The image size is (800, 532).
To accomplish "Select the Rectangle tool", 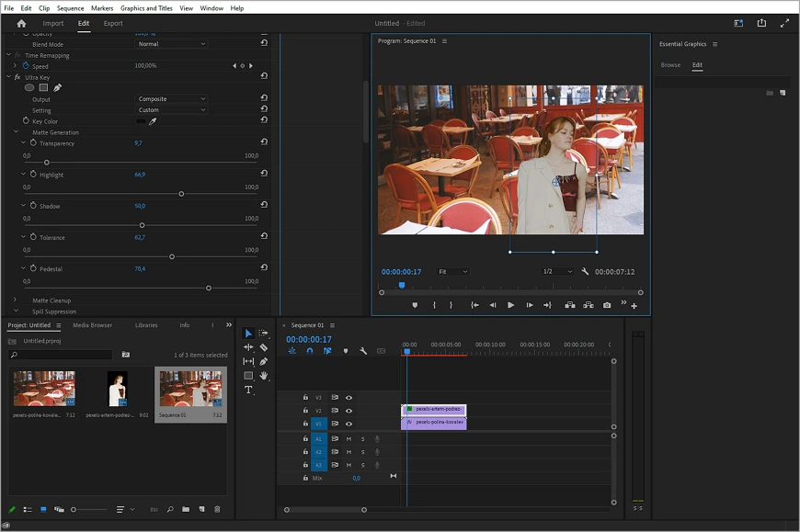I will [248, 376].
